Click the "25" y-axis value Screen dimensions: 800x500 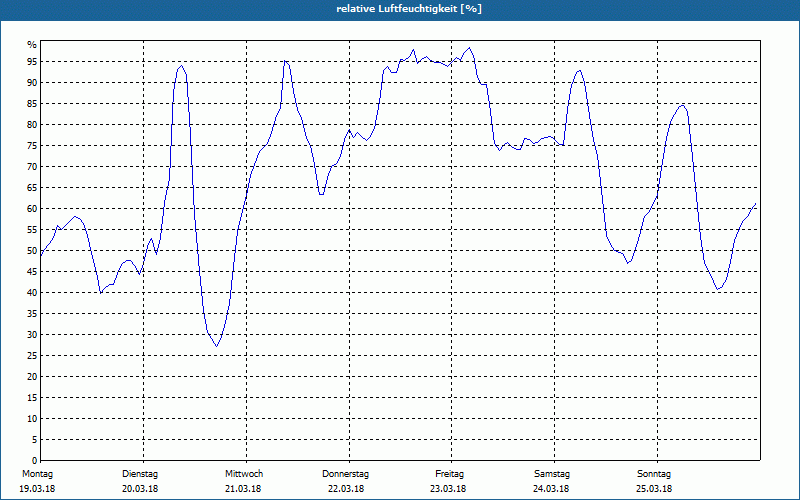coord(32,356)
